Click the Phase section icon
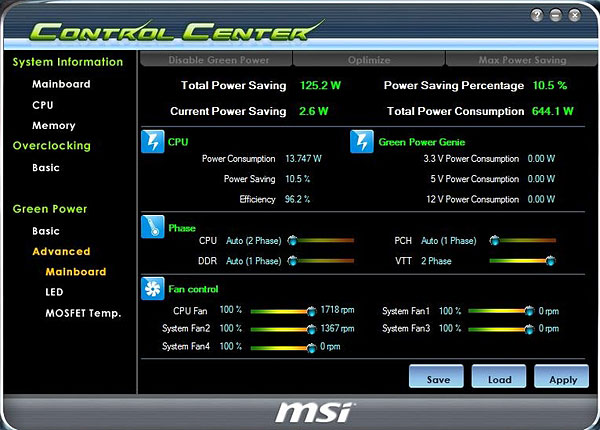 [x=153, y=226]
